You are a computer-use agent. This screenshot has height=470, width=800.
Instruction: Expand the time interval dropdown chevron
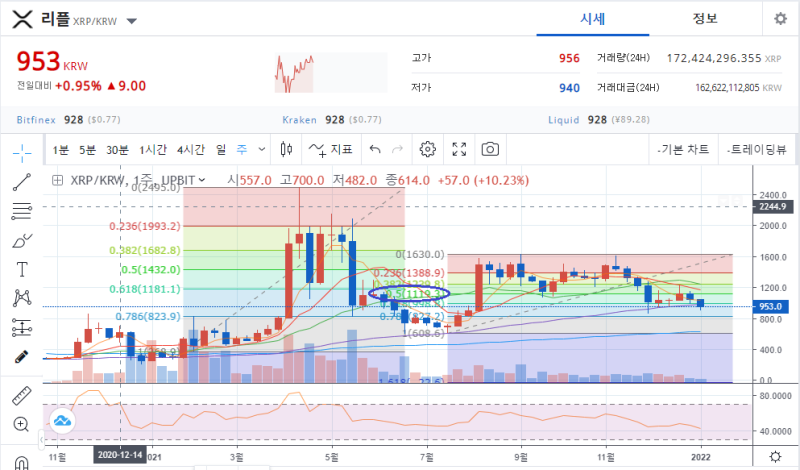click(x=262, y=150)
